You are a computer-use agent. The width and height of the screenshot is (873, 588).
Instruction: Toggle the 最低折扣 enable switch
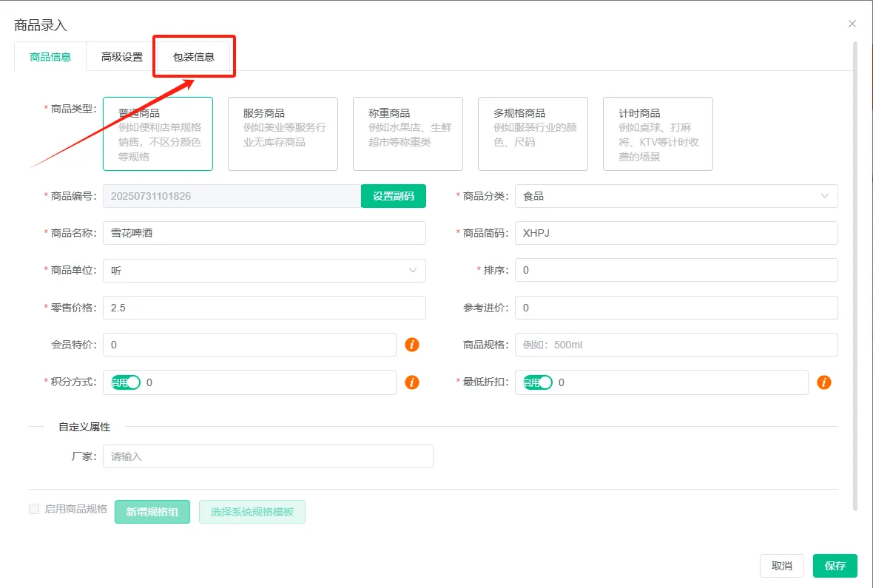click(x=538, y=382)
